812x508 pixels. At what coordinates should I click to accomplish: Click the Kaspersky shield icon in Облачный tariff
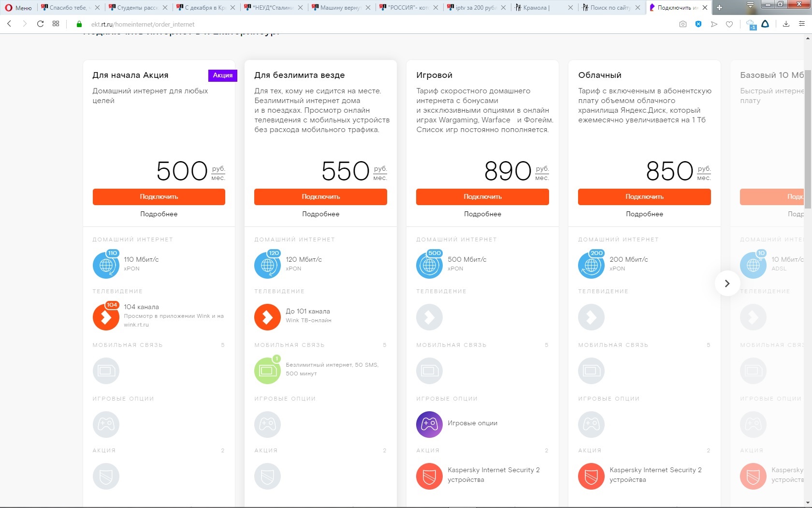(591, 476)
